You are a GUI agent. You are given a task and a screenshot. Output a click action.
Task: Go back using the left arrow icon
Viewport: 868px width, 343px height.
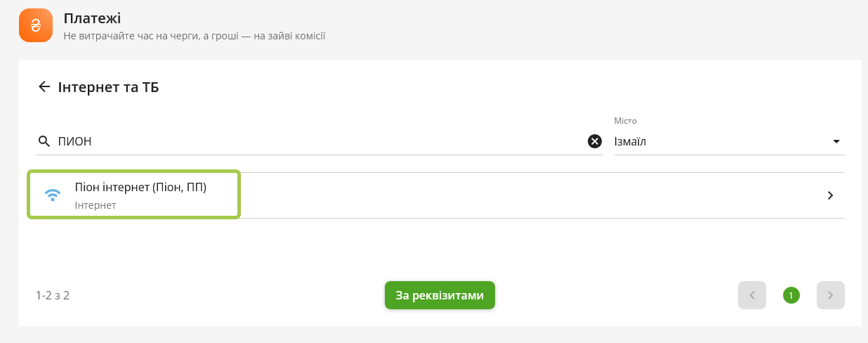(44, 86)
